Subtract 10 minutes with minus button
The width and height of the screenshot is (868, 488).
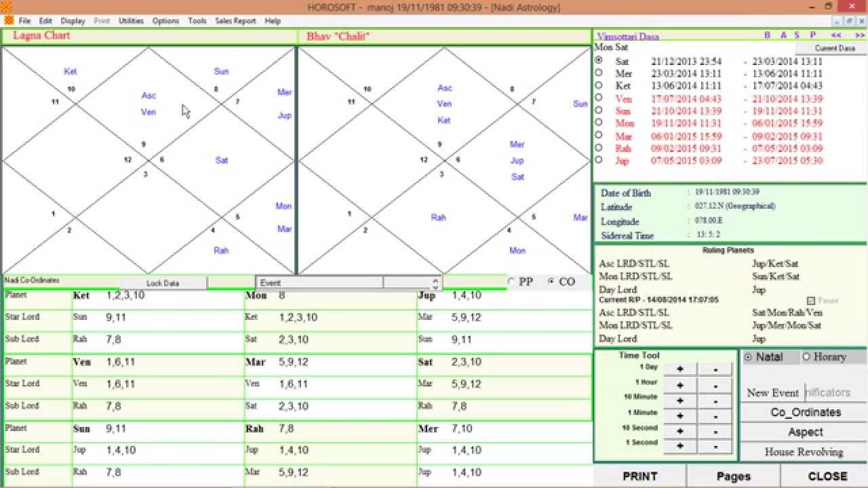[715, 400]
